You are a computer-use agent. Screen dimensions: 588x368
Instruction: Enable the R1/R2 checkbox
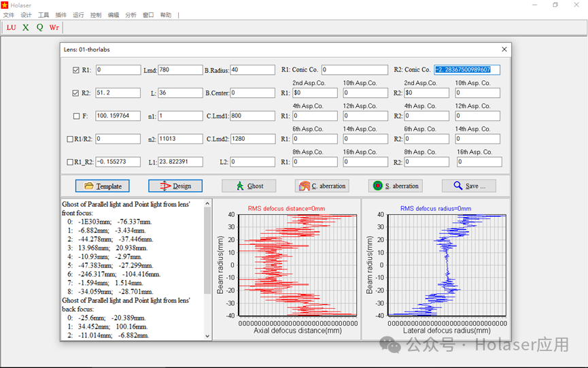tap(70, 139)
